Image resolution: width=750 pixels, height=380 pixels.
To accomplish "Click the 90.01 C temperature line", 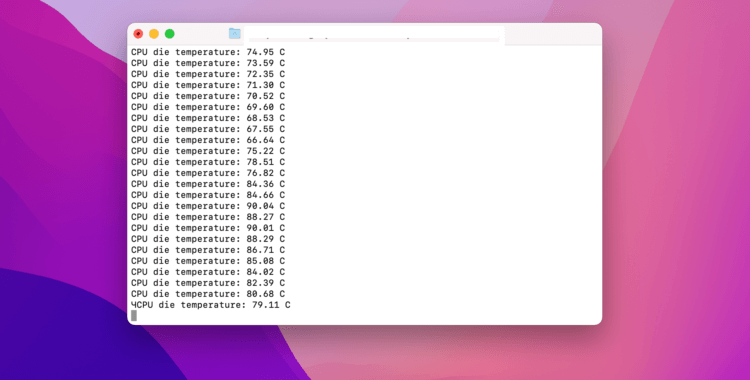I will coord(208,228).
